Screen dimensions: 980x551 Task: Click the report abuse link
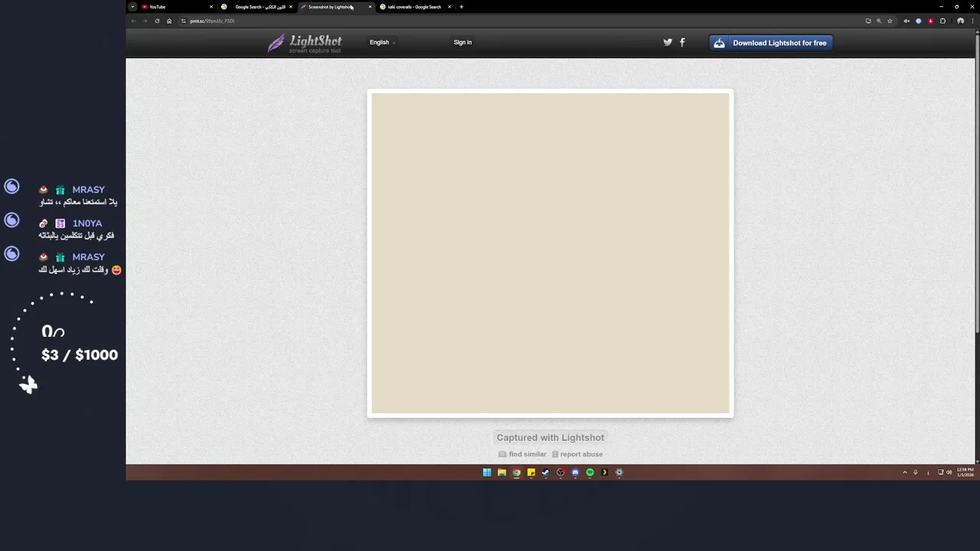click(577, 454)
